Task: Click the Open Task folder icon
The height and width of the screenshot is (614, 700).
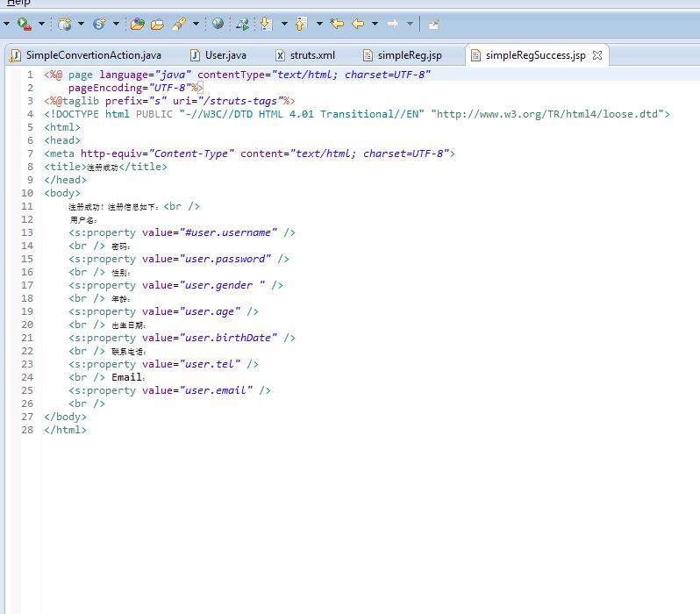Action: [157, 24]
